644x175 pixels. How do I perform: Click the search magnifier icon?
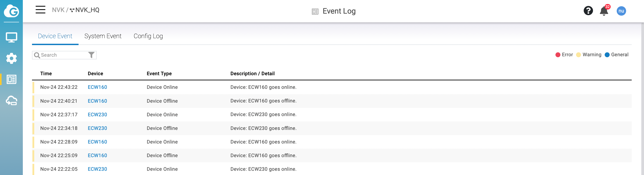pyautogui.click(x=37, y=55)
